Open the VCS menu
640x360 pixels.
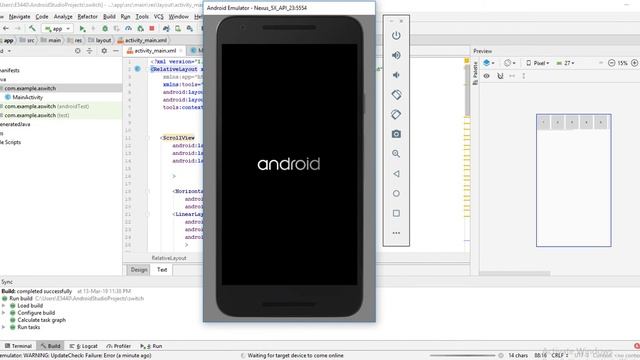[x=158, y=17]
